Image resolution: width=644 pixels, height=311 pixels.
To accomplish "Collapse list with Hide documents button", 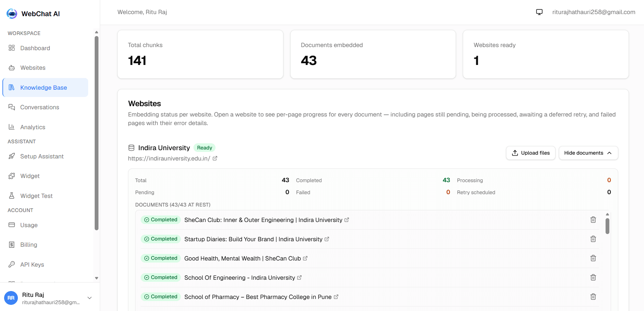I will [x=588, y=153].
